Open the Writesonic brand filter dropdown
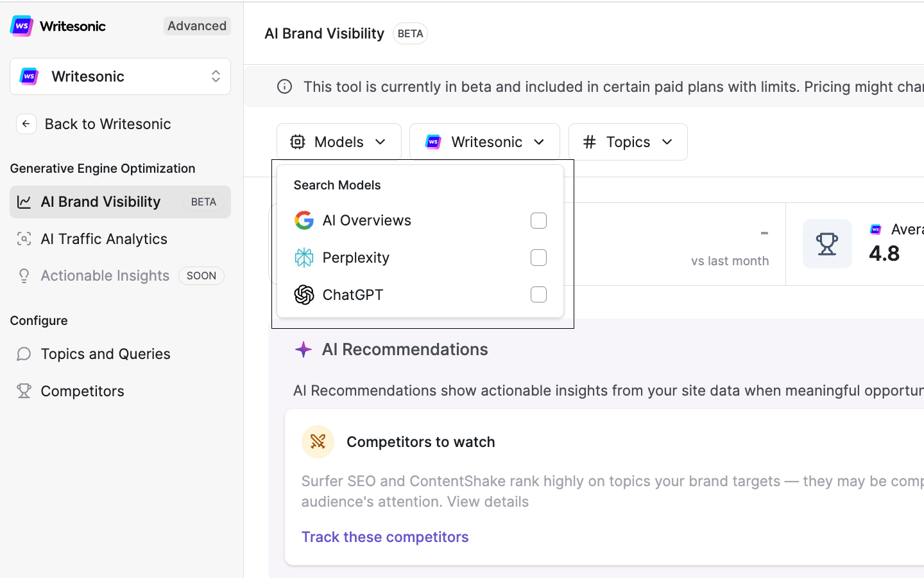 point(484,142)
